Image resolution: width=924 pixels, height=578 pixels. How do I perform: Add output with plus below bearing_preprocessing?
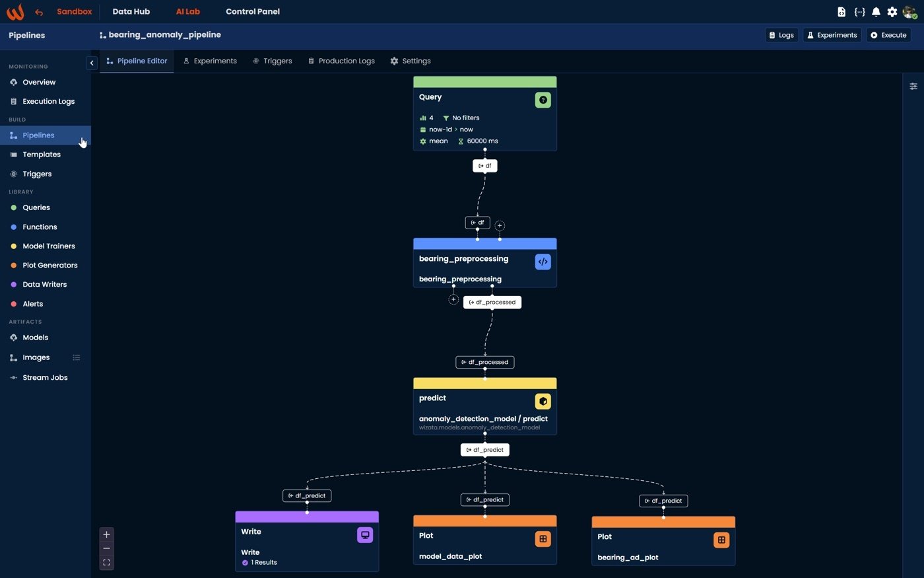453,299
